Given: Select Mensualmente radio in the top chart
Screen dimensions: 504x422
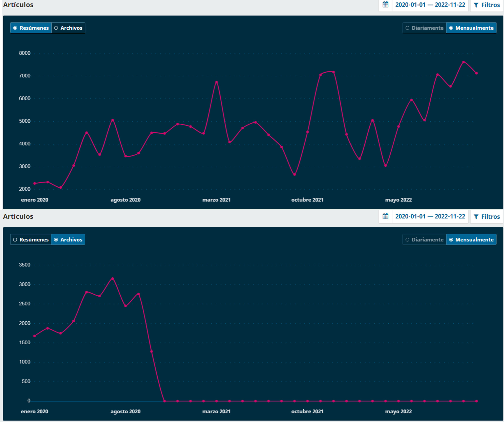Looking at the screenshot, I should [471, 28].
